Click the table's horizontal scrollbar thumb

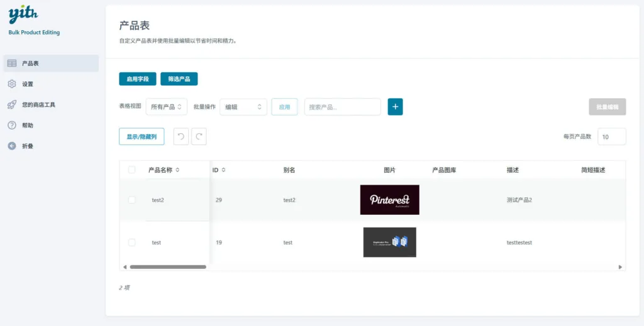click(168, 267)
